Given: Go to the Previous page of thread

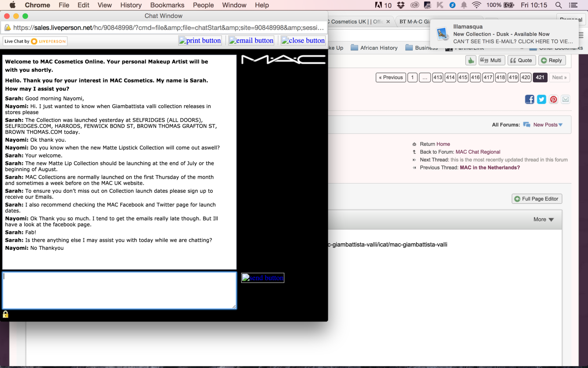Looking at the screenshot, I should click(391, 77).
